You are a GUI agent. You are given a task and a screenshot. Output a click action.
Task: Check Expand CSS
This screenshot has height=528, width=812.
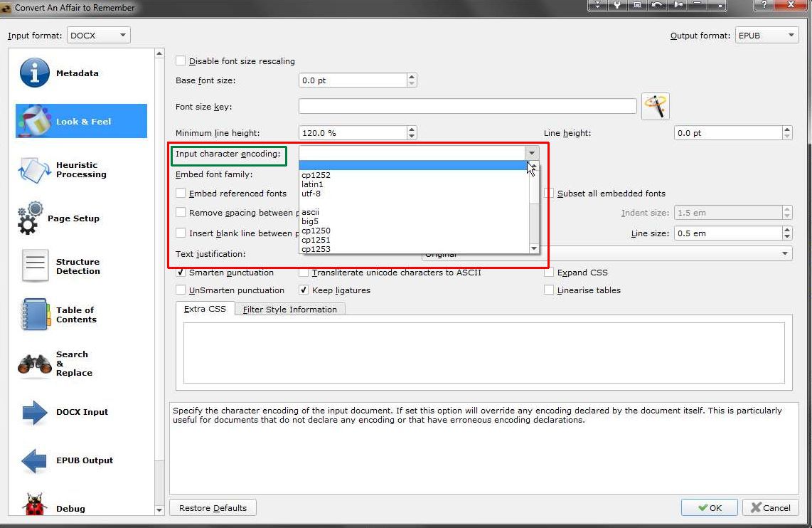coord(549,273)
